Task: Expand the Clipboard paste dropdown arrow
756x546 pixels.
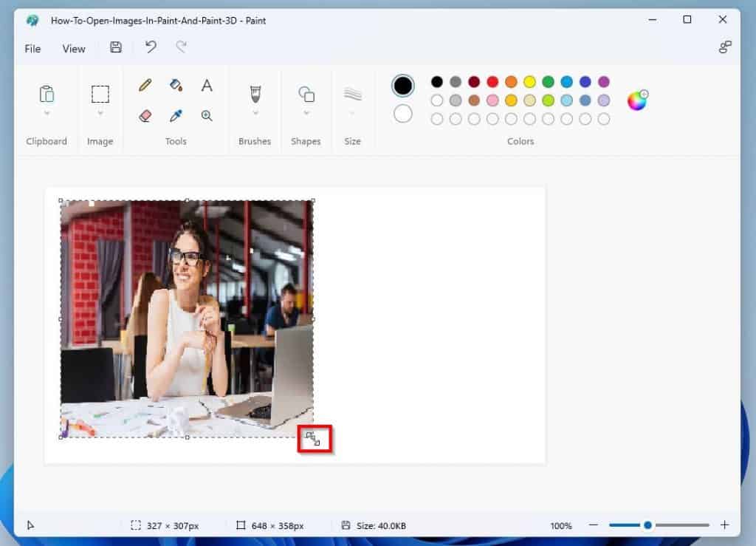Action: pyautogui.click(x=47, y=113)
